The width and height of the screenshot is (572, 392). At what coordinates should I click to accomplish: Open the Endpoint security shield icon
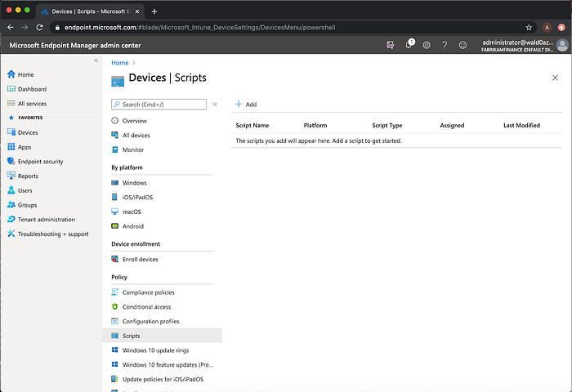(11, 161)
